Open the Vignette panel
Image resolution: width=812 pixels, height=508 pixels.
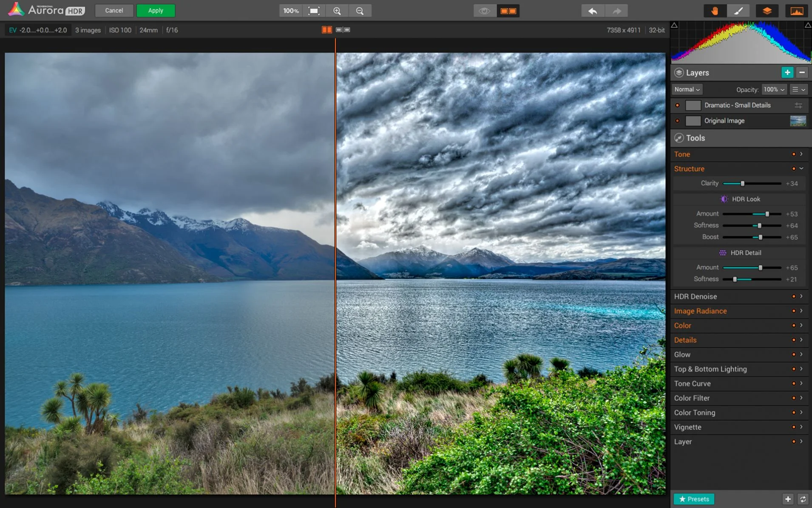point(740,427)
